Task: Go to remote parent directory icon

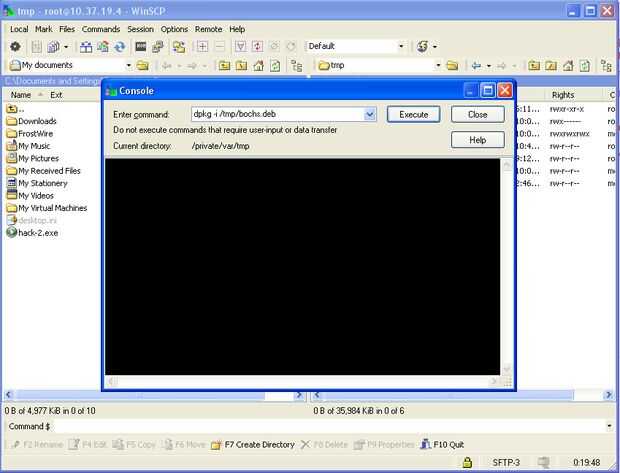Action: (534, 65)
